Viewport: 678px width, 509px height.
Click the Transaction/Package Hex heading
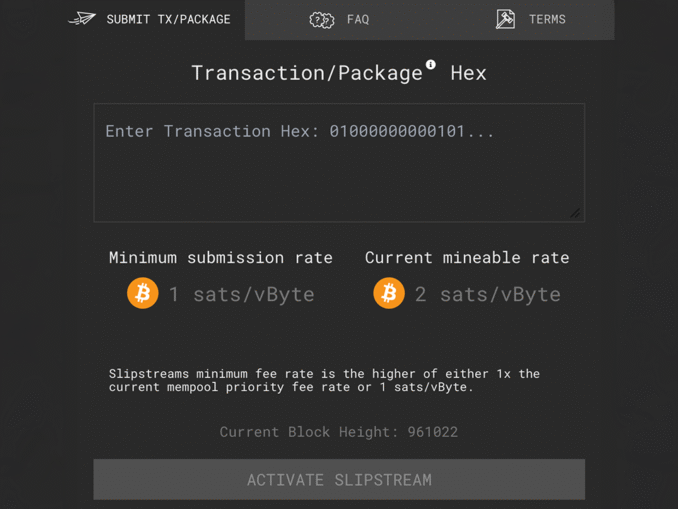point(339,73)
